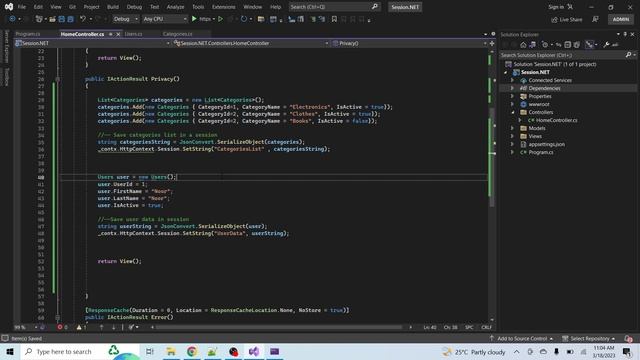
Task: Click the Server Explorer side tab
Action: [7, 47]
